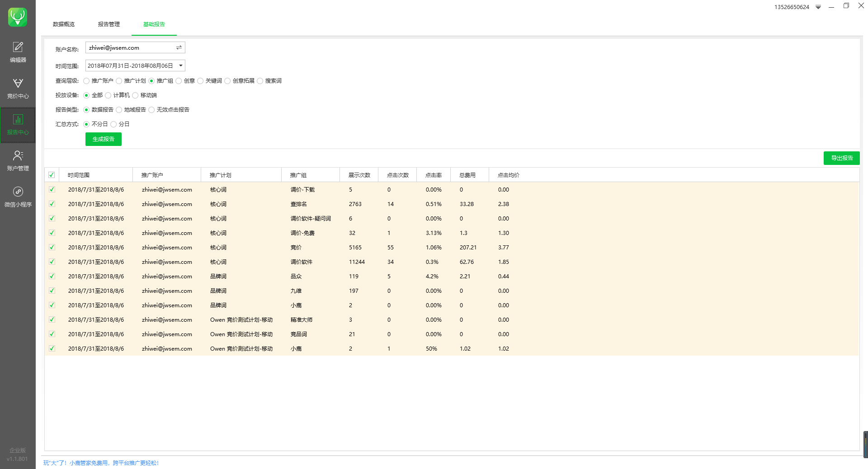Uncheck the 精准大师 row checkbox
The width and height of the screenshot is (868, 469).
point(52,319)
